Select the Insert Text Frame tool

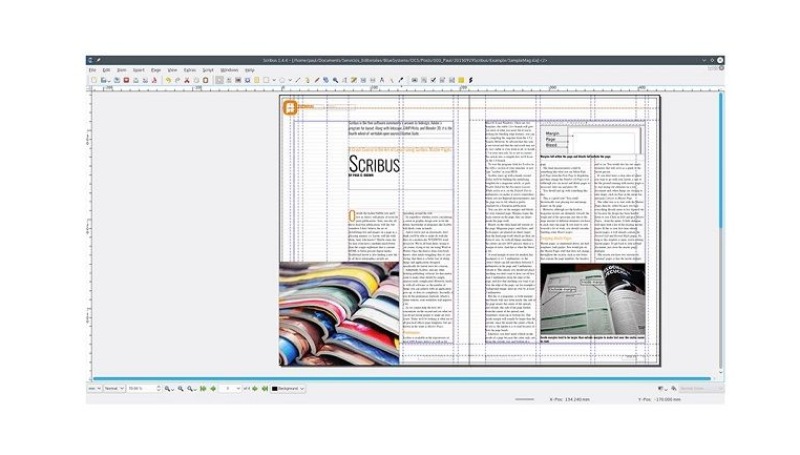point(229,80)
